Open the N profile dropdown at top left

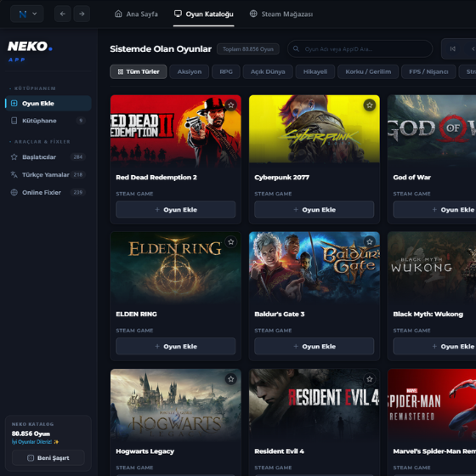point(27,14)
